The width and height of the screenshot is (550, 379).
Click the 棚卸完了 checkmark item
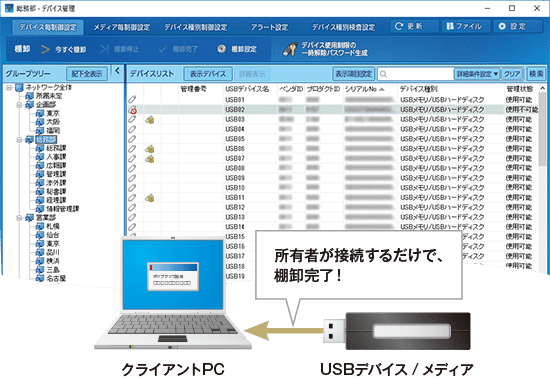pos(178,49)
